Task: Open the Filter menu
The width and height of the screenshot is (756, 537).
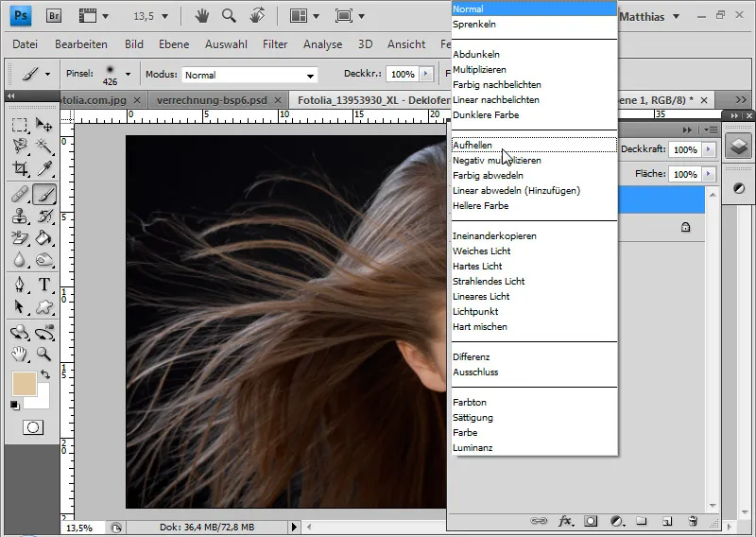Action: click(x=275, y=44)
